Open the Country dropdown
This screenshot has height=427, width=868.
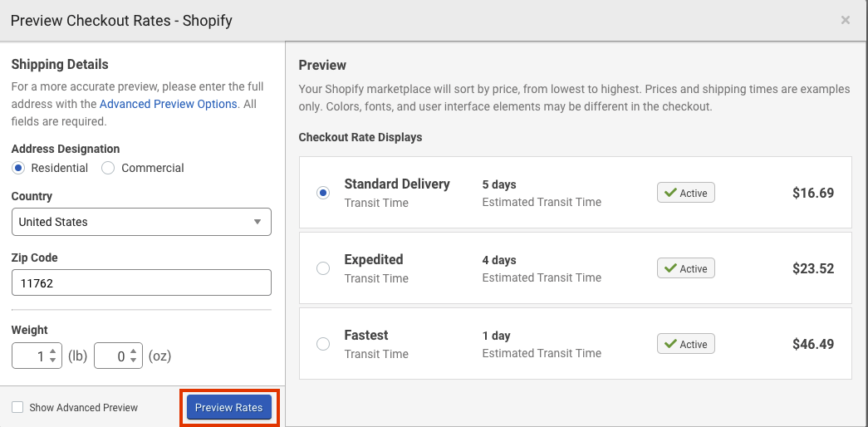(141, 222)
